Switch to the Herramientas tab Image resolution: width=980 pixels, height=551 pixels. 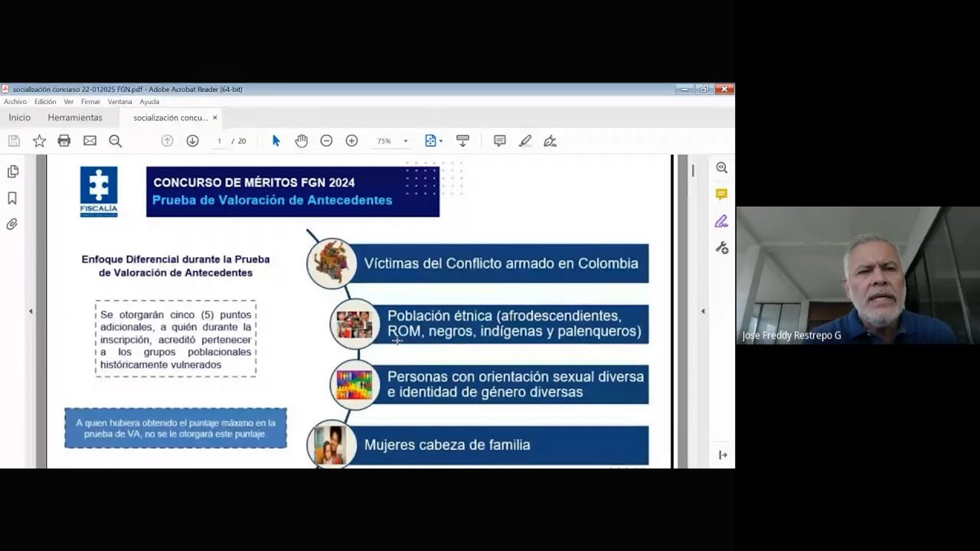pos(75,118)
